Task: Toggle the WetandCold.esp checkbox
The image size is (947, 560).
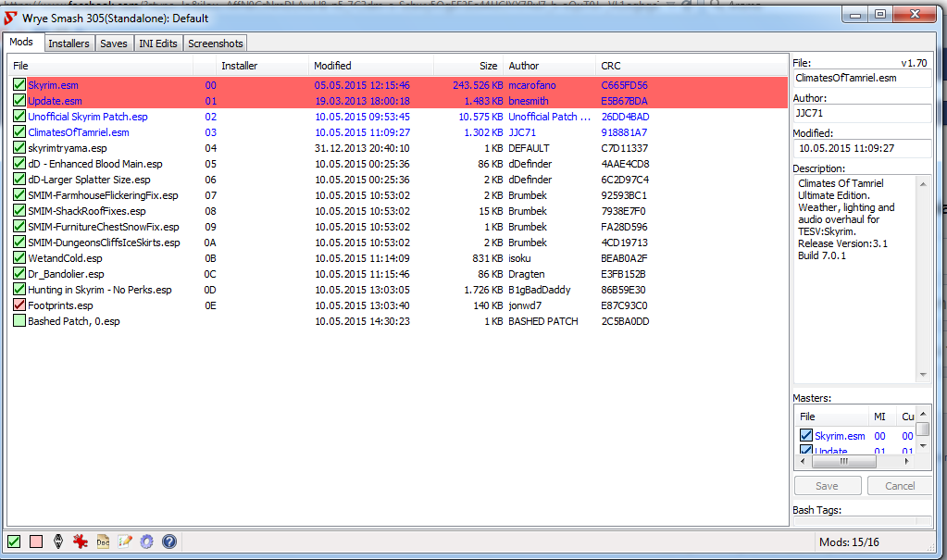Action: pos(19,258)
